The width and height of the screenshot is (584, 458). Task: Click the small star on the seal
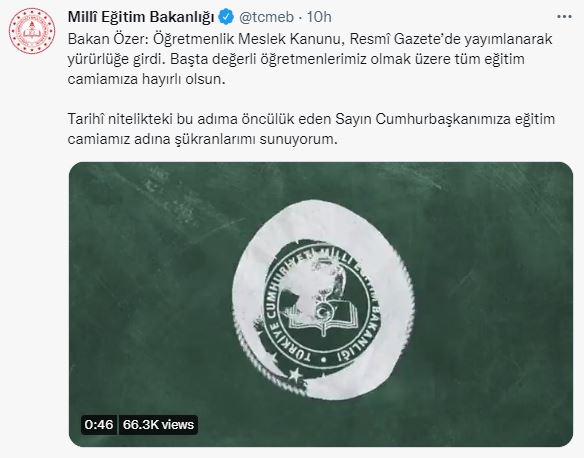tap(295, 374)
